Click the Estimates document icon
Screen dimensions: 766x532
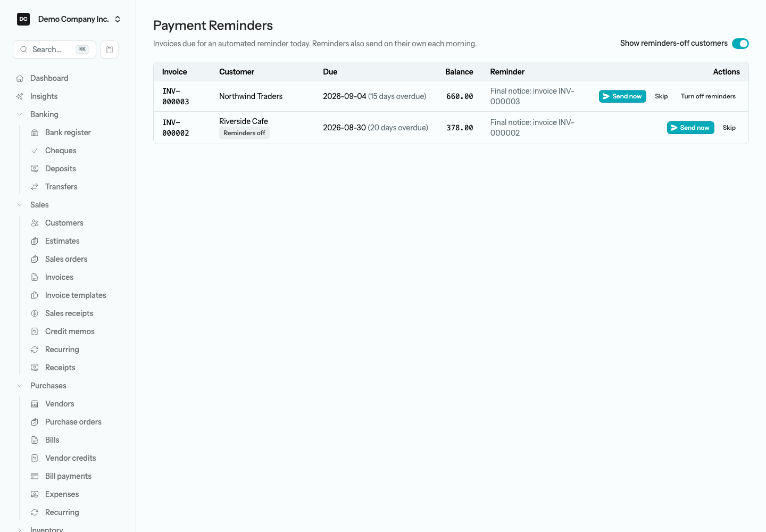click(35, 241)
